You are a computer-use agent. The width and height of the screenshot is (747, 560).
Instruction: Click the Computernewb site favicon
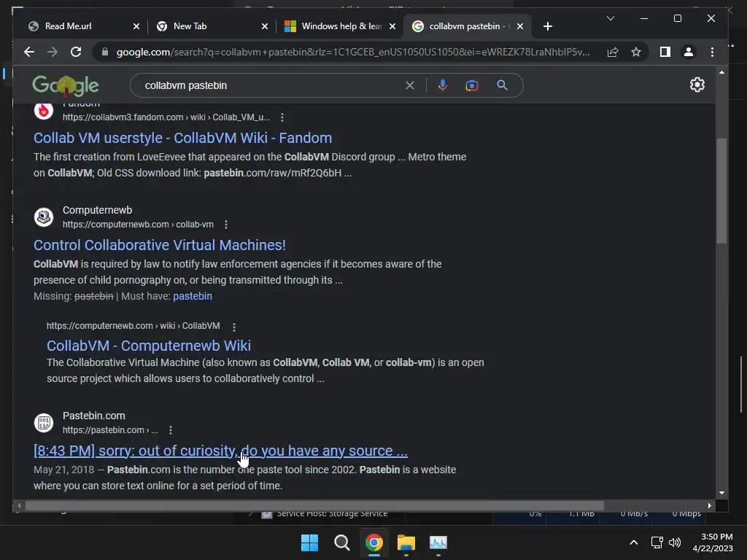(43, 217)
